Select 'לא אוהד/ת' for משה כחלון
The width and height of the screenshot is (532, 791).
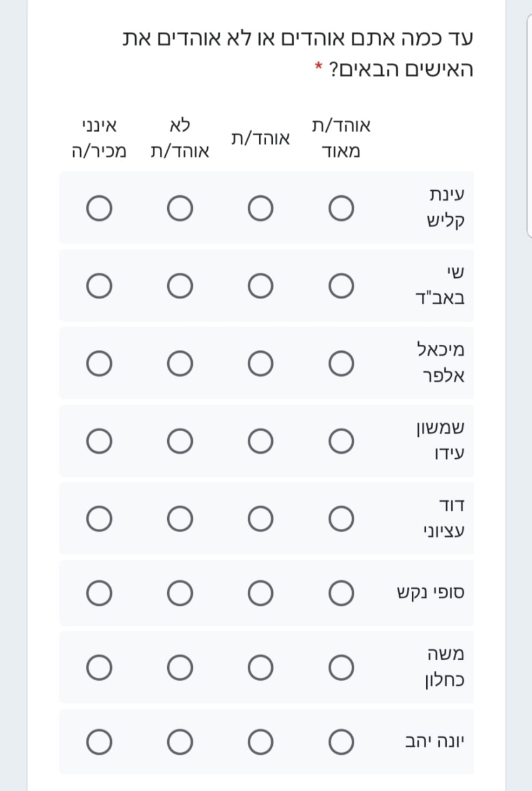click(x=180, y=667)
